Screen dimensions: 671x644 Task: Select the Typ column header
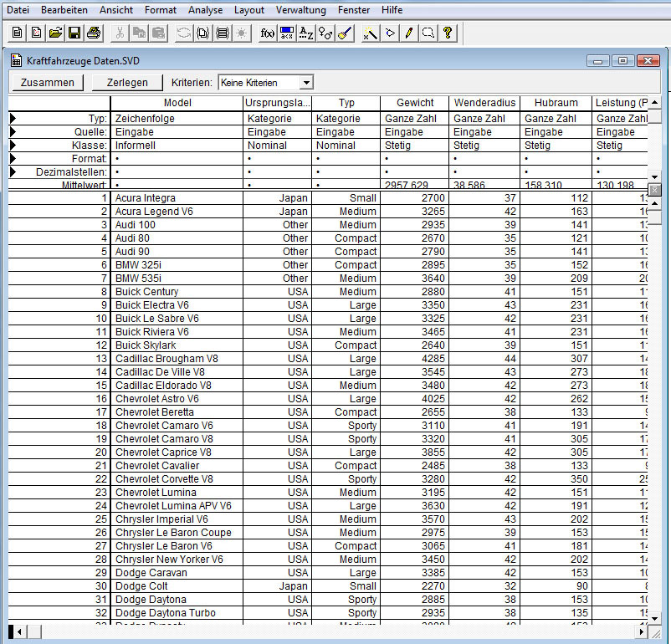pos(346,103)
